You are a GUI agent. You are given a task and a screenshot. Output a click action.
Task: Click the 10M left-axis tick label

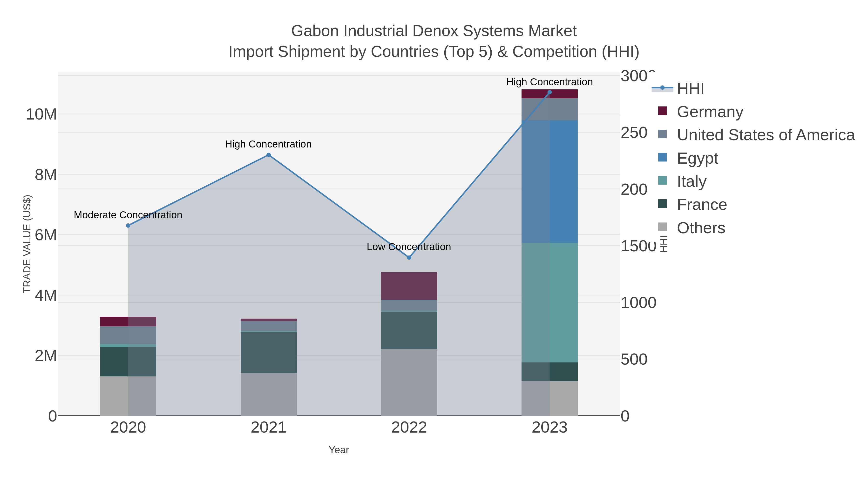point(41,114)
